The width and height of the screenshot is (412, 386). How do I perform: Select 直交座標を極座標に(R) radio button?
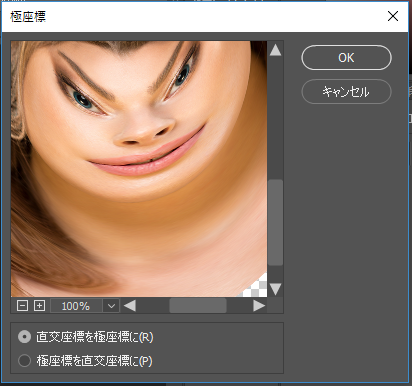pos(24,337)
